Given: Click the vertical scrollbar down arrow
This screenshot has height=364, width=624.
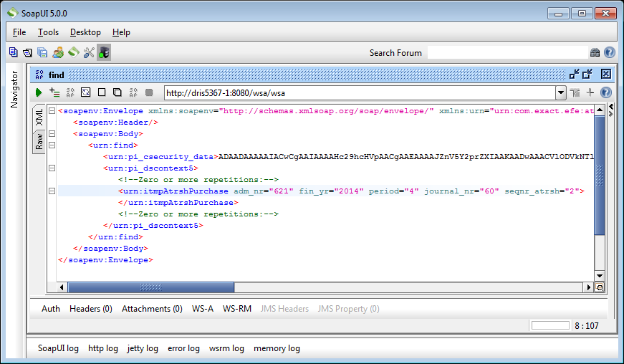Looking at the screenshot, I should [600, 275].
